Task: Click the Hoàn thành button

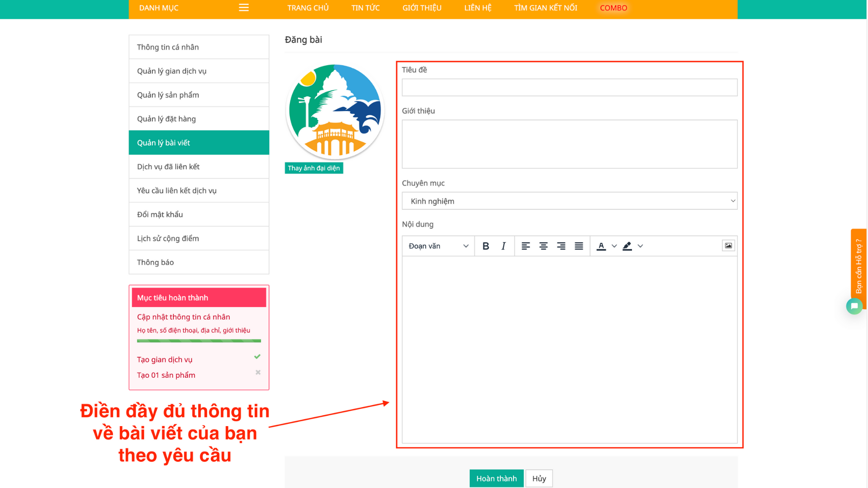Action: pos(496,478)
